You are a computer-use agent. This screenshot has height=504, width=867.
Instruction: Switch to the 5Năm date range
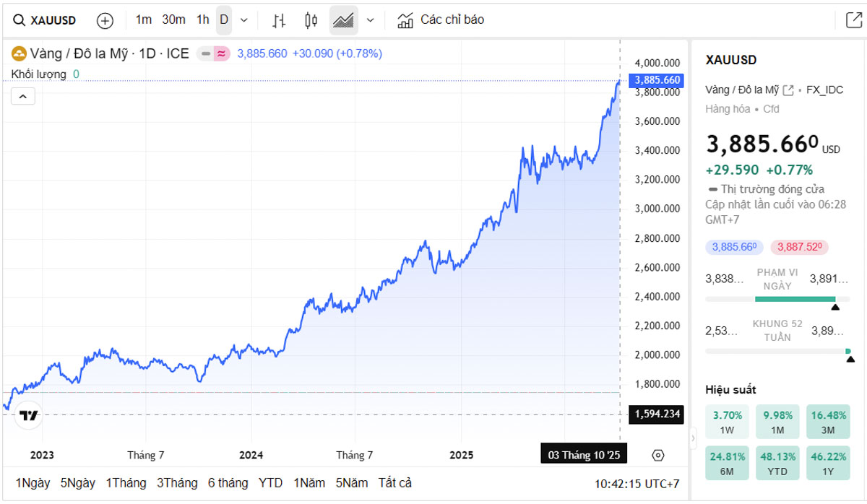[x=352, y=483]
